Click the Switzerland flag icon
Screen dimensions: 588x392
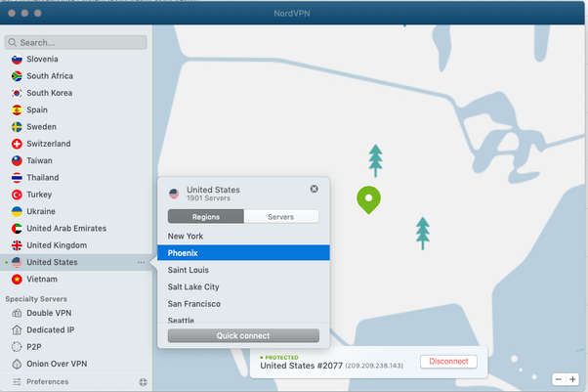17,144
